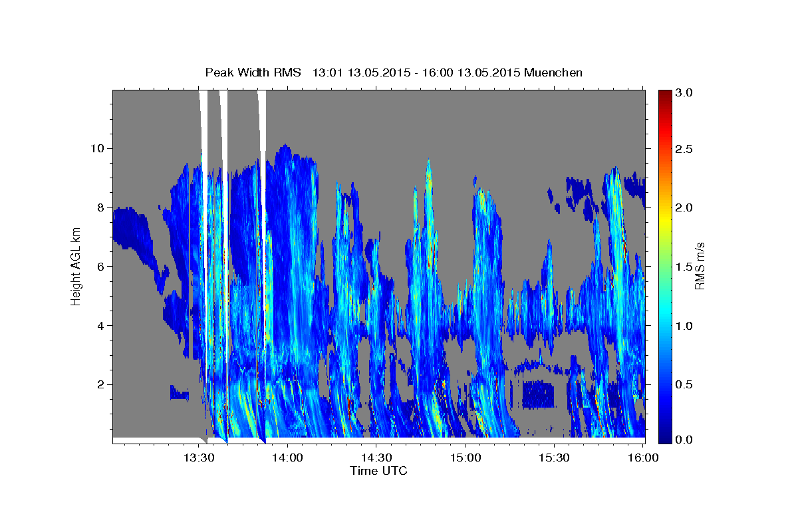This screenshot has width=798, height=532.
Task: Click the 'Height AGL km' axis title
Action: click(76, 266)
